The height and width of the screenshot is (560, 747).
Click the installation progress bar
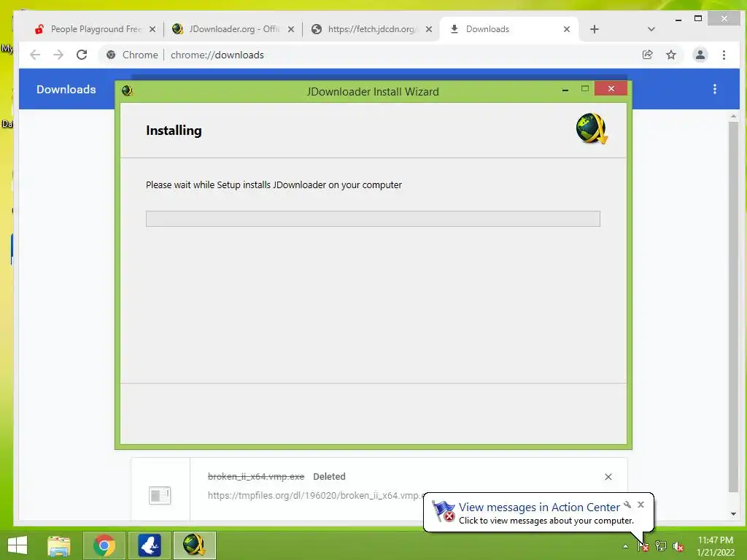(373, 219)
